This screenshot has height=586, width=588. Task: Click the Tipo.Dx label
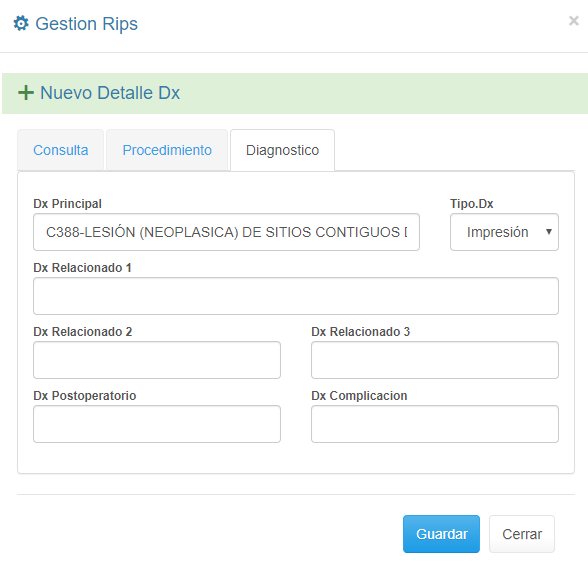[x=471, y=204]
